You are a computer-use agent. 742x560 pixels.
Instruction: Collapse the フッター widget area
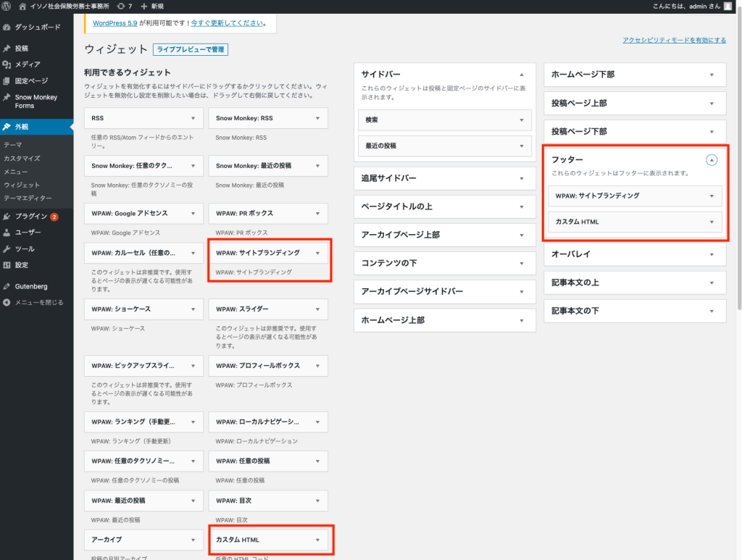click(712, 160)
